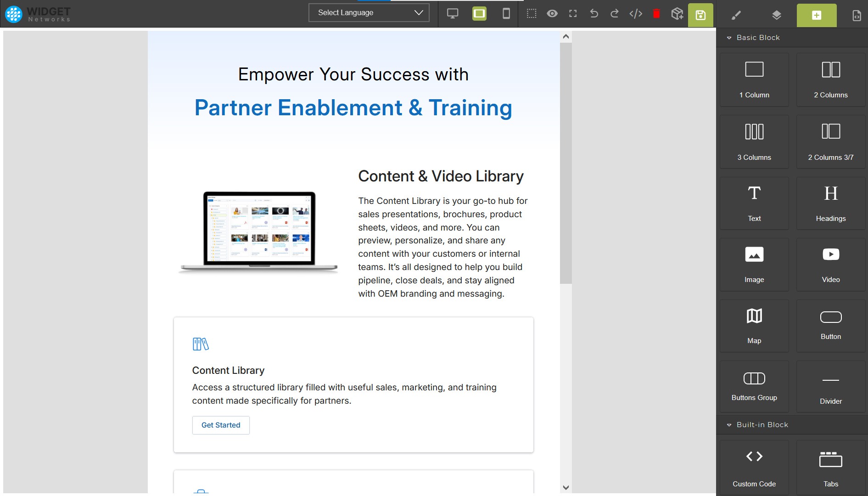
Task: Click the canvas scrollbar up arrow
Action: click(566, 37)
